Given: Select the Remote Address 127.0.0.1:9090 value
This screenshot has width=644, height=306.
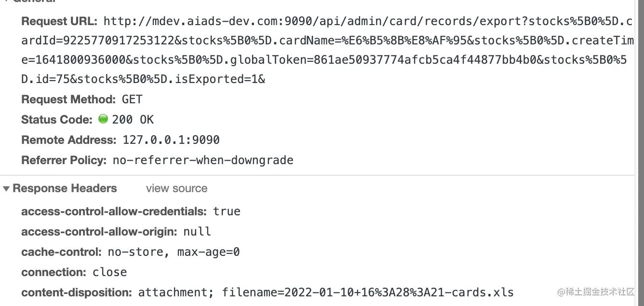Looking at the screenshot, I should (x=171, y=140).
